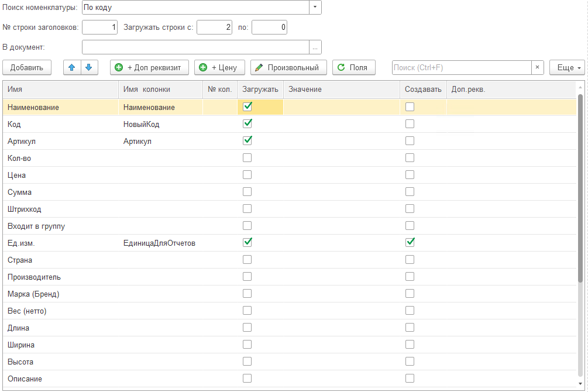The height and width of the screenshot is (392, 588).
Task: Clear search with the × icon
Action: tap(537, 67)
